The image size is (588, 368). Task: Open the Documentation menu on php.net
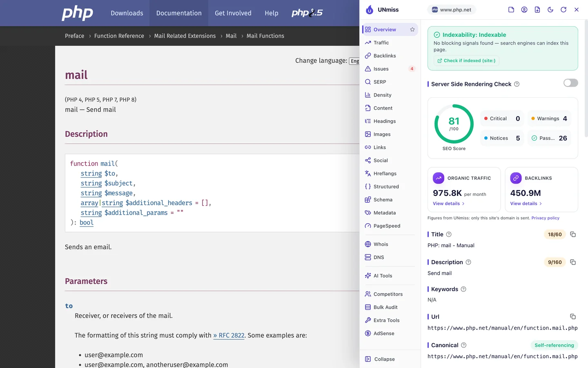tap(179, 13)
